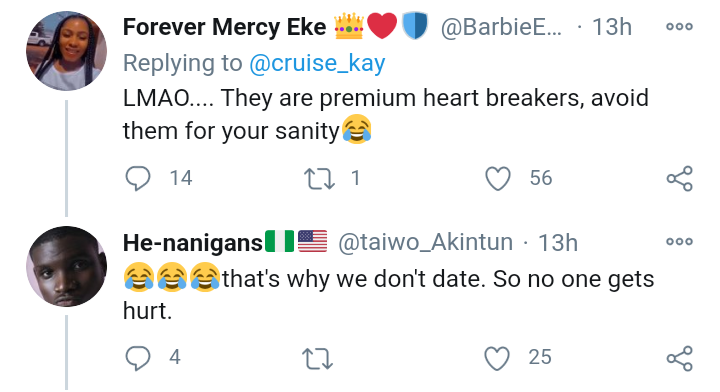Open the 13h timestamp on Mercy Eke's tweet

click(612, 27)
